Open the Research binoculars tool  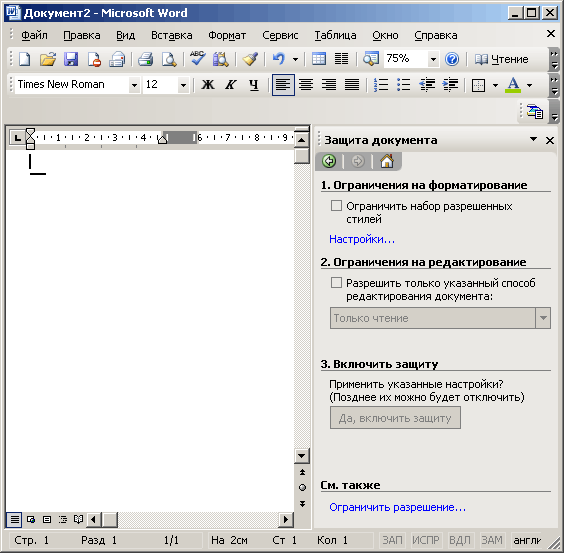pos(220,59)
